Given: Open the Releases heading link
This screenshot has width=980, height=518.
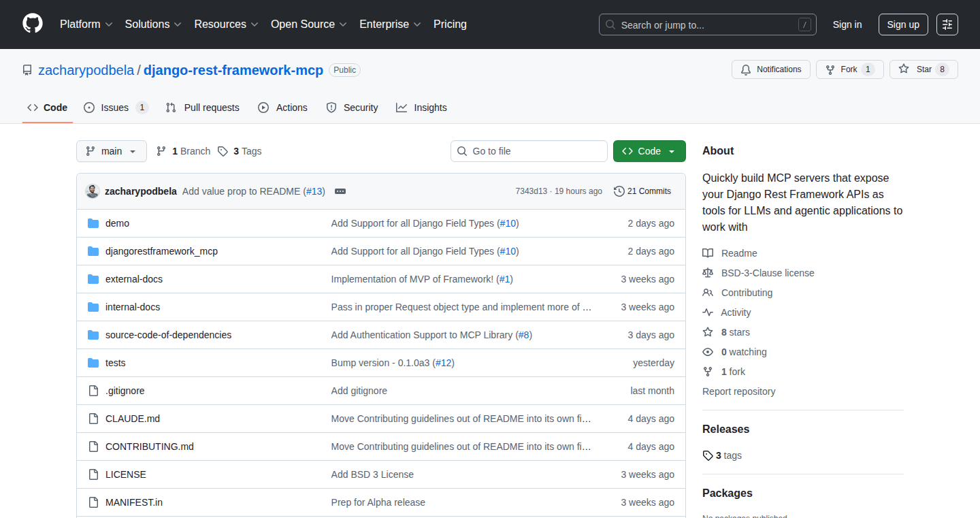Looking at the screenshot, I should coord(725,429).
